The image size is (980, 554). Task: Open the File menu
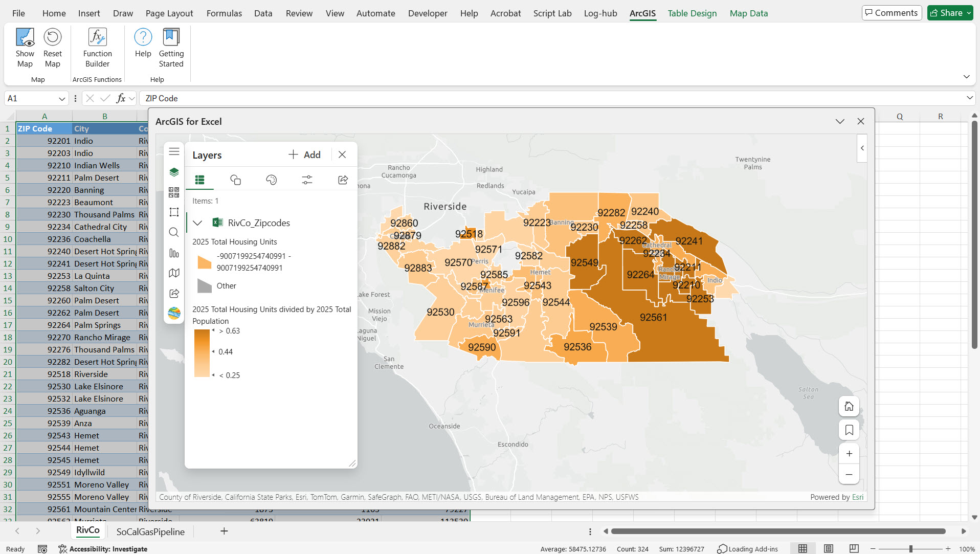coord(18,13)
